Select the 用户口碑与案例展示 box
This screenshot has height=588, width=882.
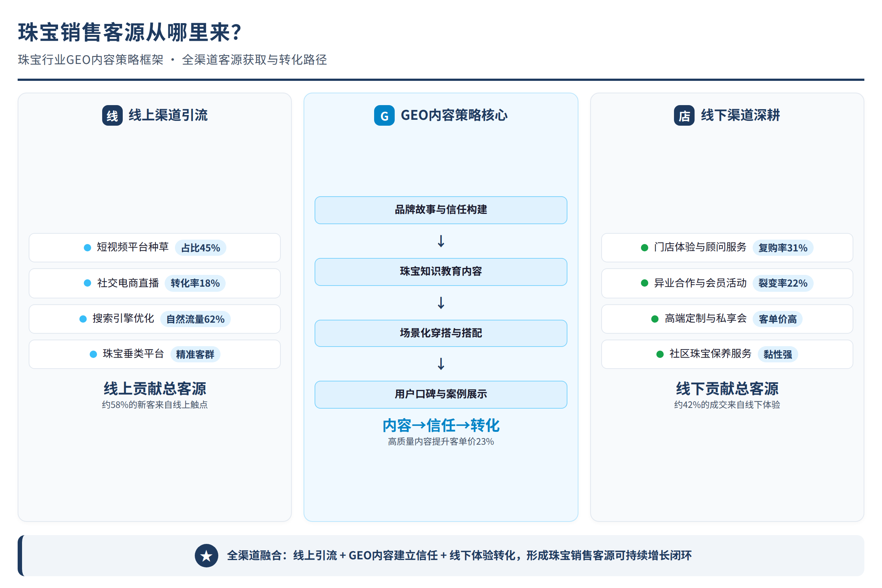(x=441, y=394)
